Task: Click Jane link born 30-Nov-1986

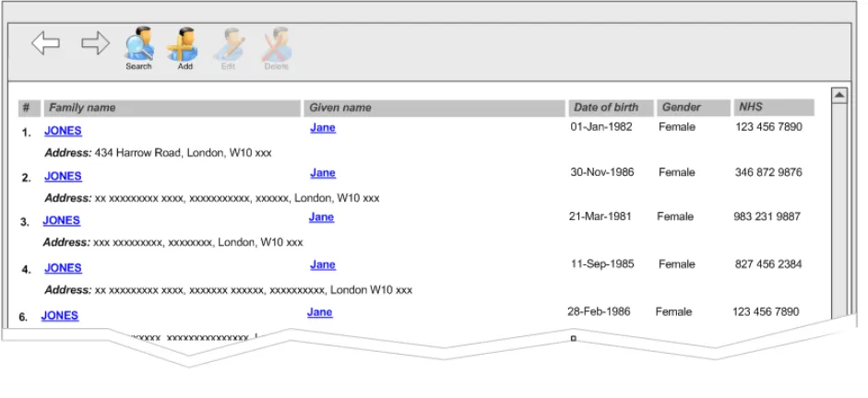Action: (x=322, y=173)
